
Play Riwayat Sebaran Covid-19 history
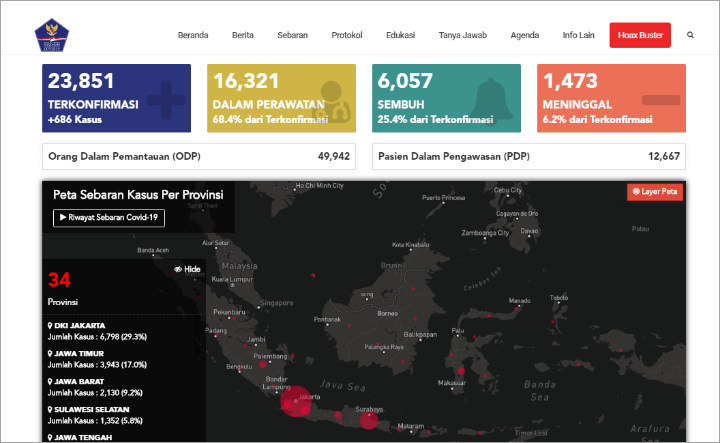tap(109, 218)
